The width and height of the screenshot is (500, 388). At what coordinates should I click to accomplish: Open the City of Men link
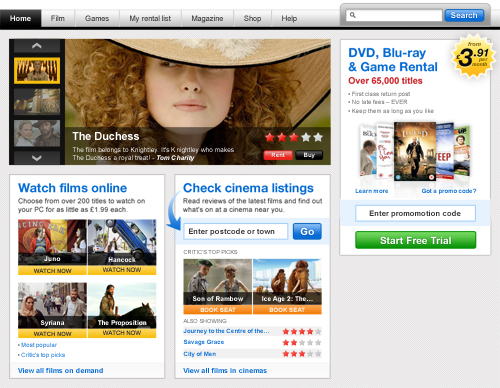pyautogui.click(x=200, y=354)
